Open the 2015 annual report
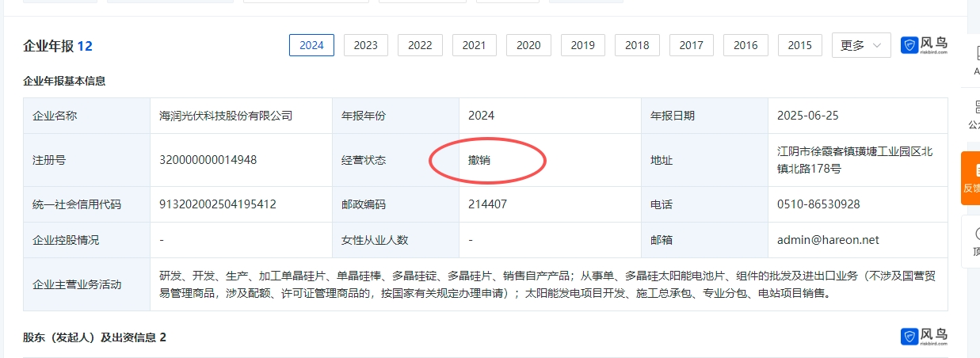 tap(799, 45)
